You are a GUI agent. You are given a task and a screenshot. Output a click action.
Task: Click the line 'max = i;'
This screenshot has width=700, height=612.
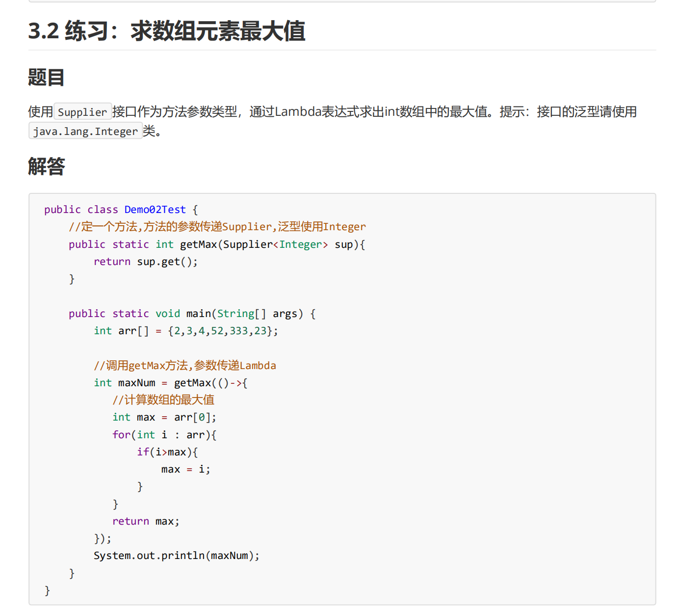(x=186, y=469)
